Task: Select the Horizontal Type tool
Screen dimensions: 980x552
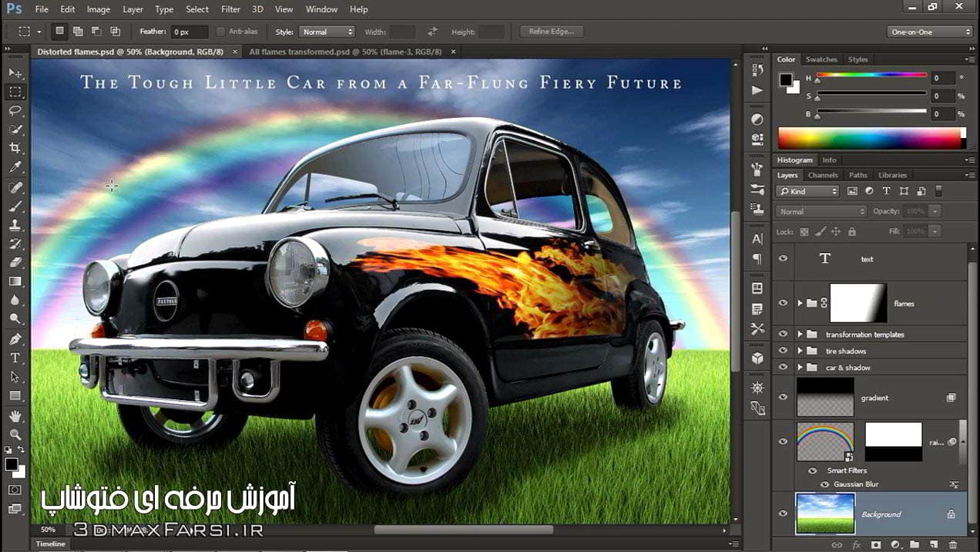Action: pos(15,358)
